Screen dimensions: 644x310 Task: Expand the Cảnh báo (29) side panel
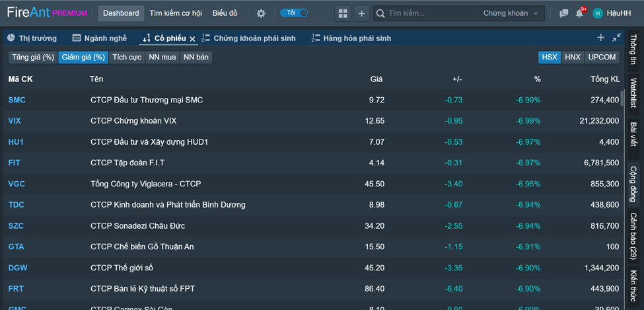(x=633, y=236)
